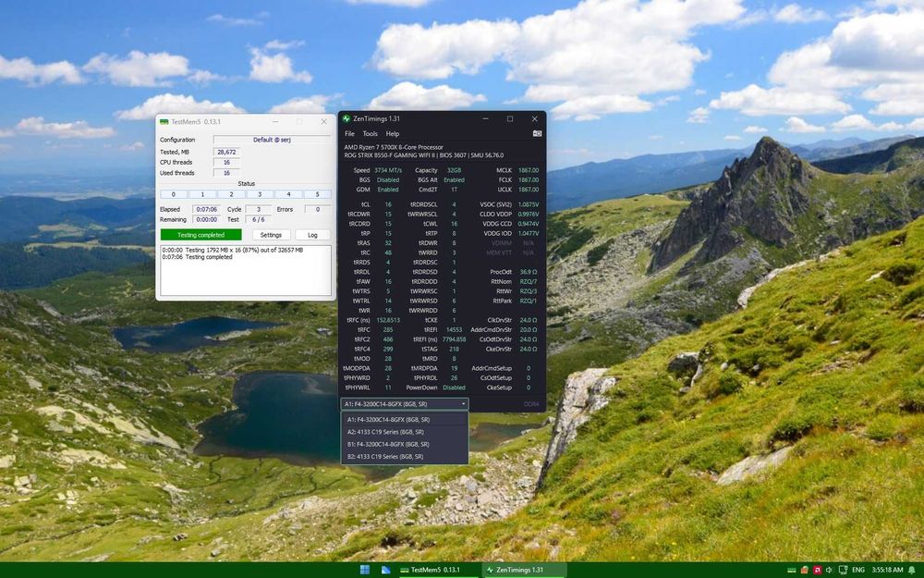The image size is (924, 578).
Task: Click inside the TestMem5 log text area
Action: (x=246, y=271)
